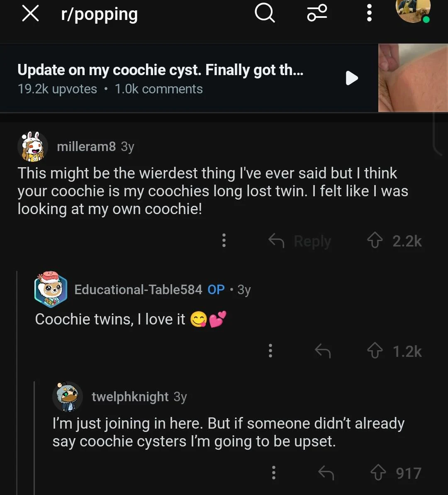The width and height of the screenshot is (448, 495).
Task: Open milleram8's user profile
Action: (x=86, y=146)
